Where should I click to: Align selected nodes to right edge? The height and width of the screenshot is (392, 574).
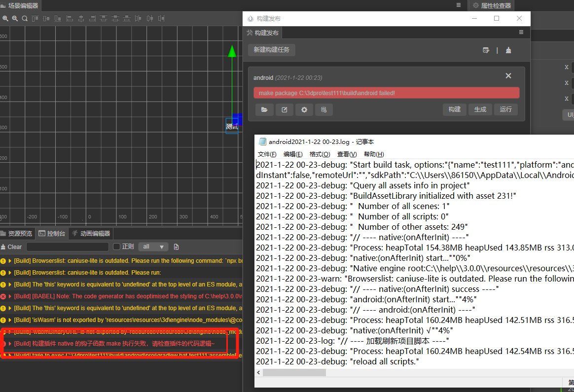(x=92, y=18)
